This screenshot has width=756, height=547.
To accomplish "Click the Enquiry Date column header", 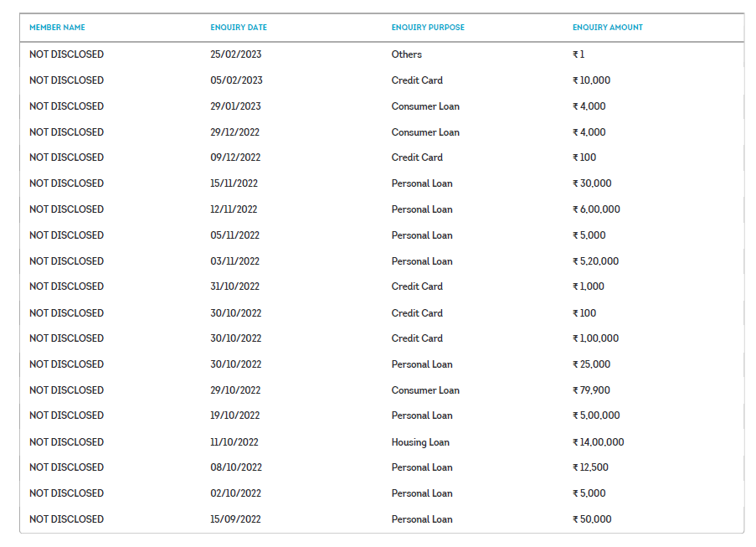I will pyautogui.click(x=239, y=28).
